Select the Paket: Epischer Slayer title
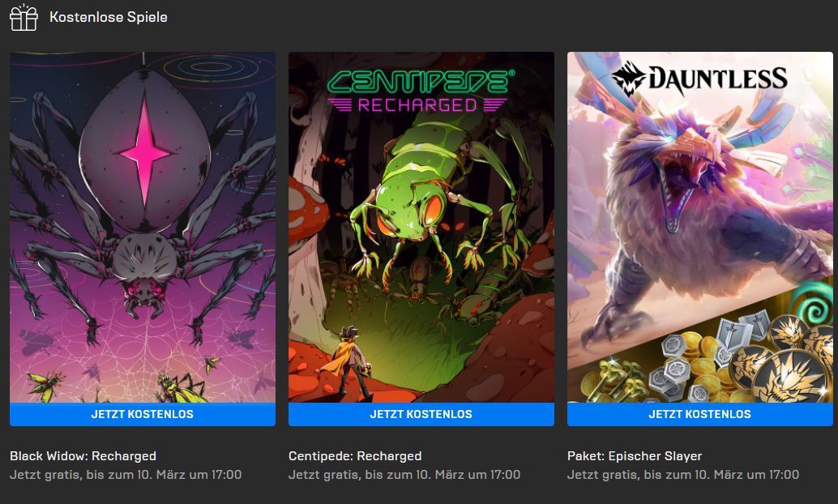The image size is (838, 504). [635, 456]
